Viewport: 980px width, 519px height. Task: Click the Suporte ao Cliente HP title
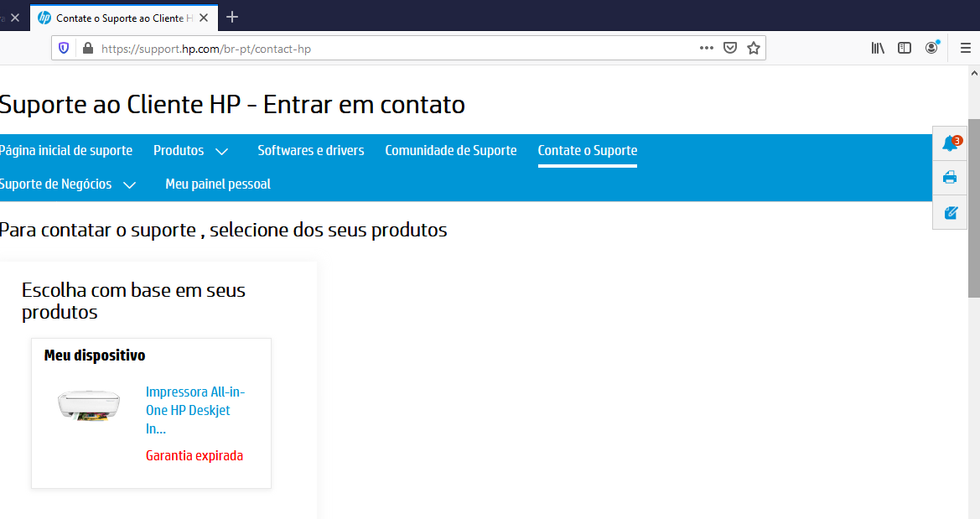tap(232, 105)
